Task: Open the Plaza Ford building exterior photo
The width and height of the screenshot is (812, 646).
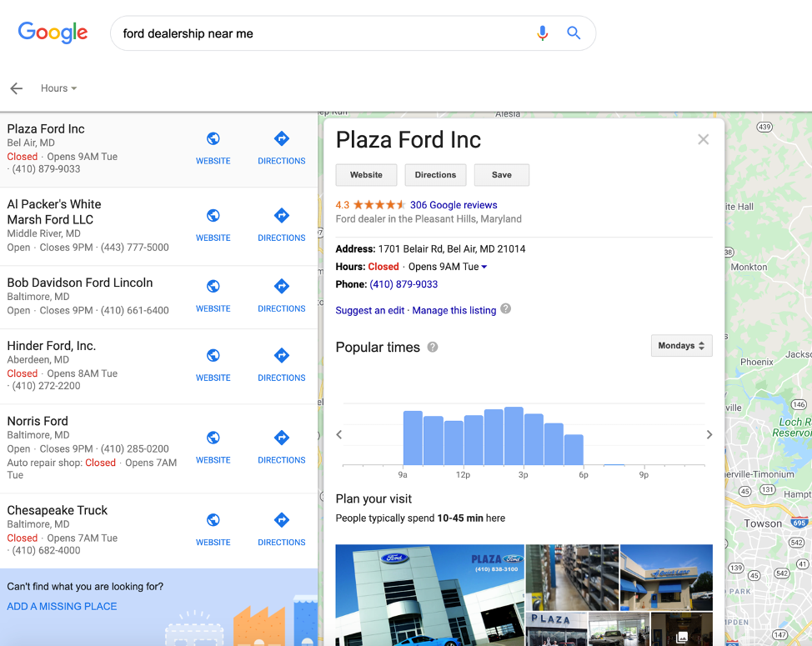Action: 430,595
